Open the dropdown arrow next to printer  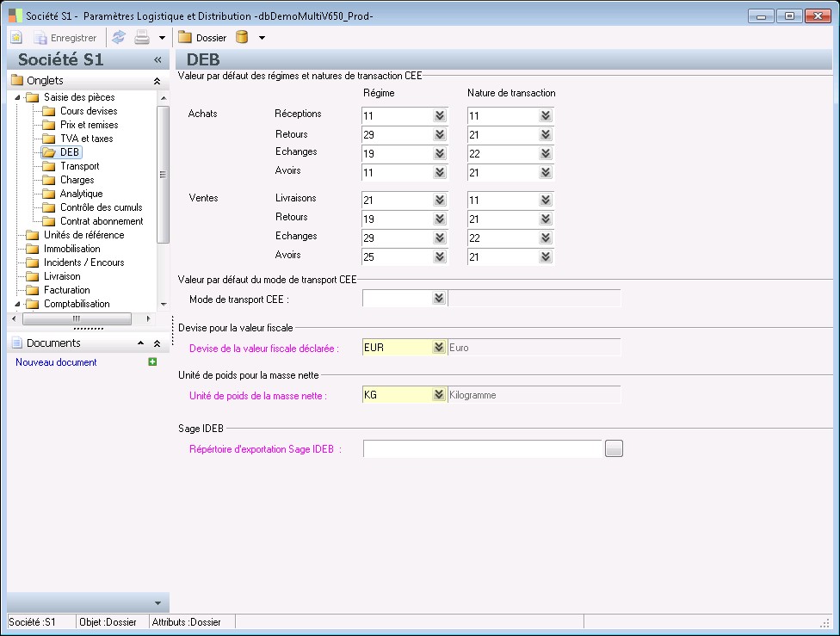[162, 38]
